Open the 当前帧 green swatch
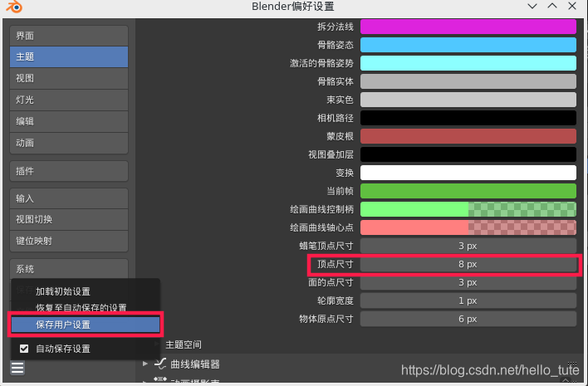Viewport: 588px width, 386px height. [x=468, y=191]
